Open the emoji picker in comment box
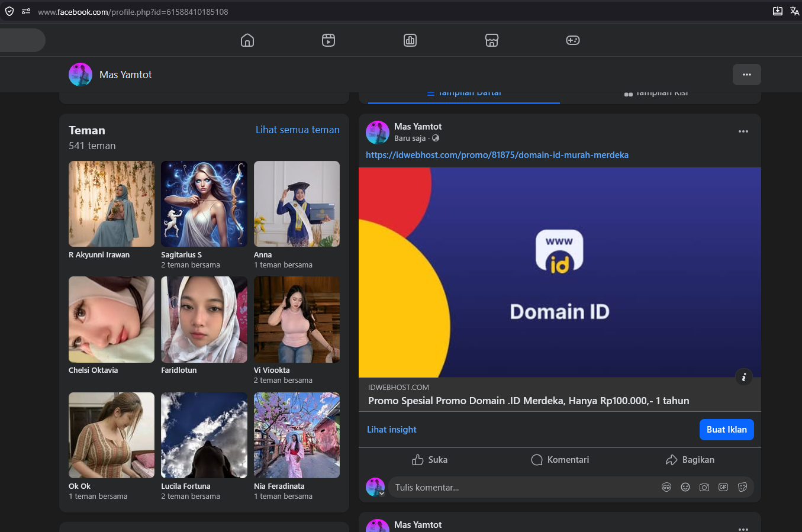Viewport: 802px width, 532px height. coord(685,487)
